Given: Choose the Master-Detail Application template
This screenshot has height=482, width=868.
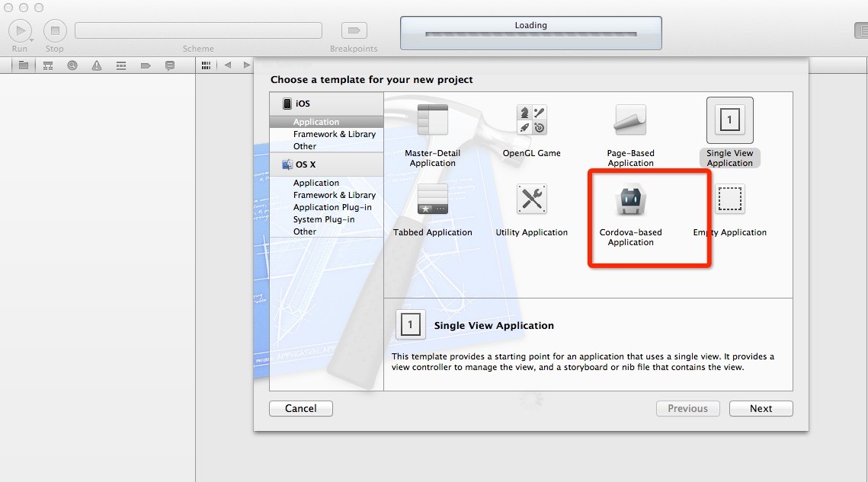Looking at the screenshot, I should [x=432, y=135].
